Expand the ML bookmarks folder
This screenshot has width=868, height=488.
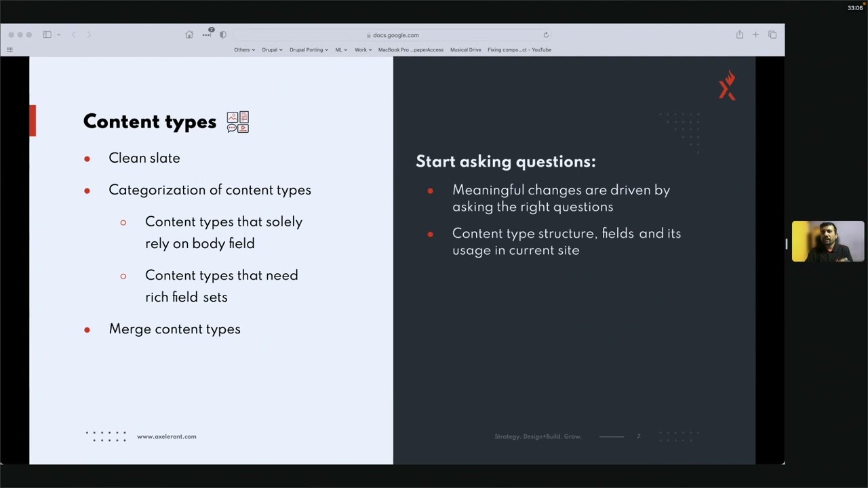(x=341, y=49)
